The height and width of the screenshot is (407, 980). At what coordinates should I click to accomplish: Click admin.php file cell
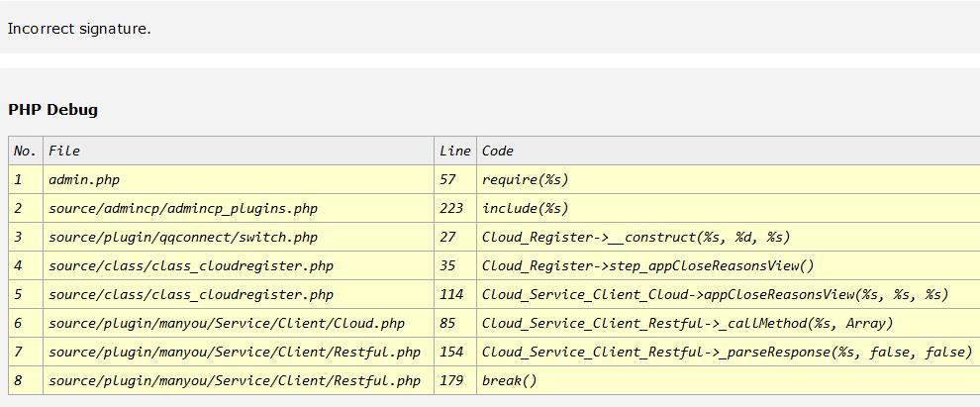[x=84, y=179]
